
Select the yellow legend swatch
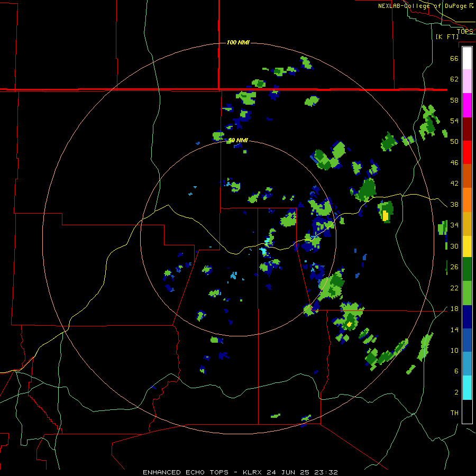(x=467, y=246)
